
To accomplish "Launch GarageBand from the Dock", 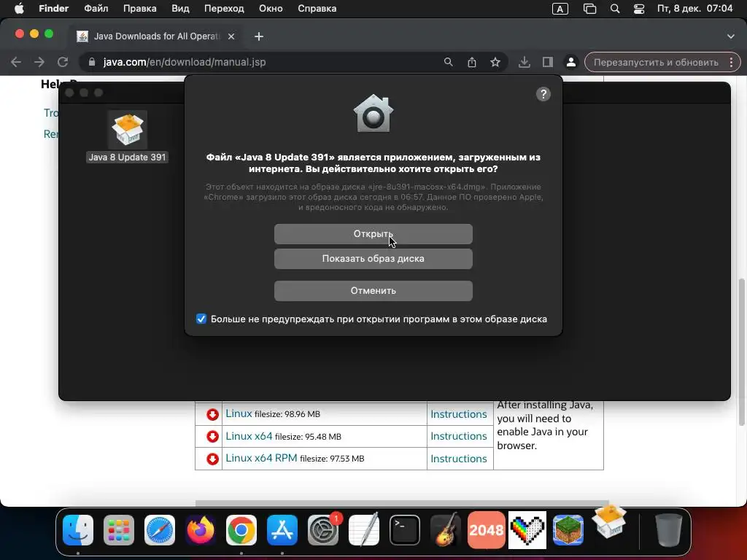I will pyautogui.click(x=446, y=529).
